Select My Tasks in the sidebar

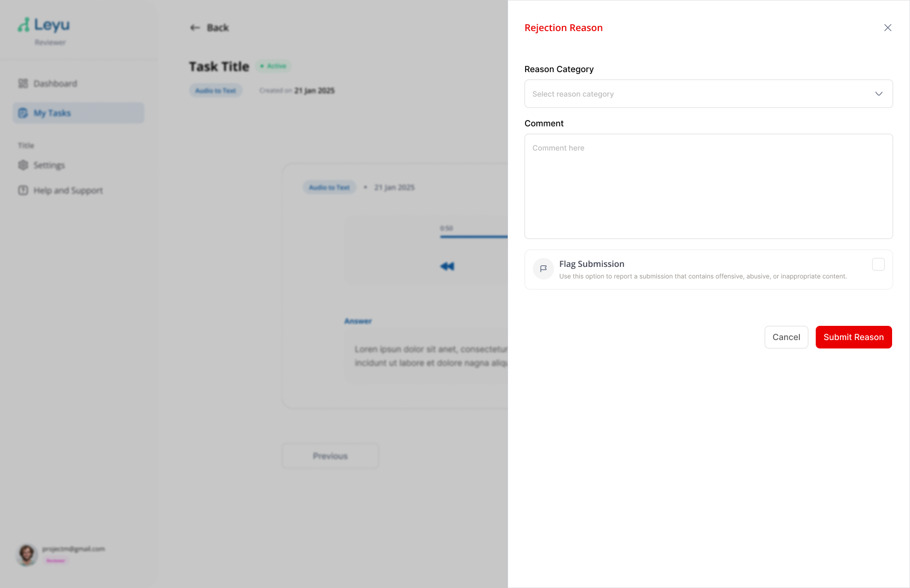pyautogui.click(x=52, y=113)
